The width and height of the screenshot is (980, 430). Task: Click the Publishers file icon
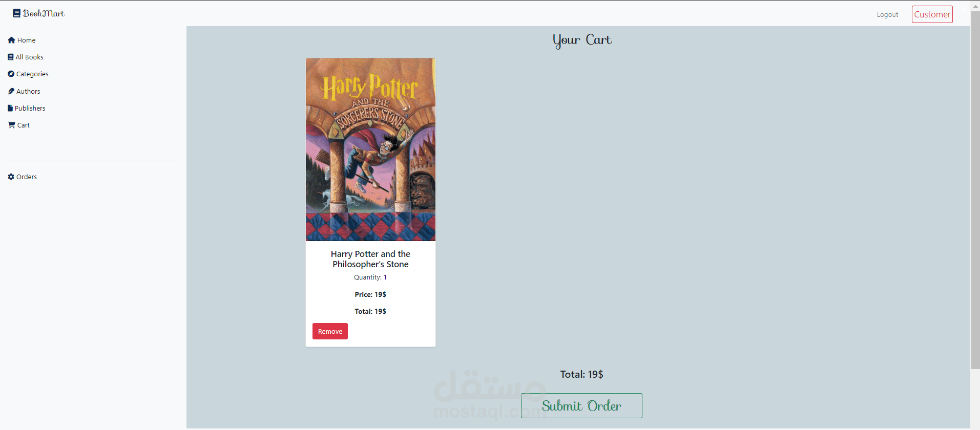coord(10,108)
